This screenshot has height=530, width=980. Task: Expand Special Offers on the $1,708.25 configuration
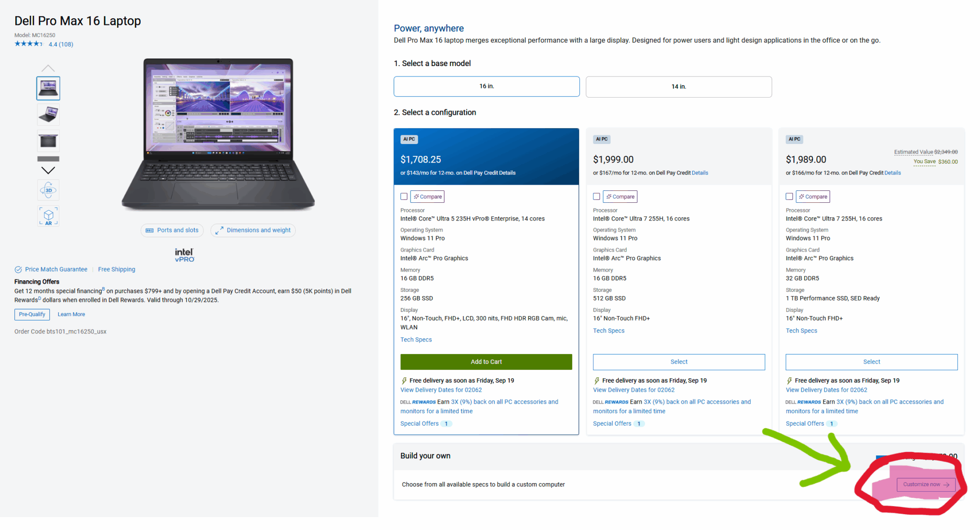tap(420, 424)
